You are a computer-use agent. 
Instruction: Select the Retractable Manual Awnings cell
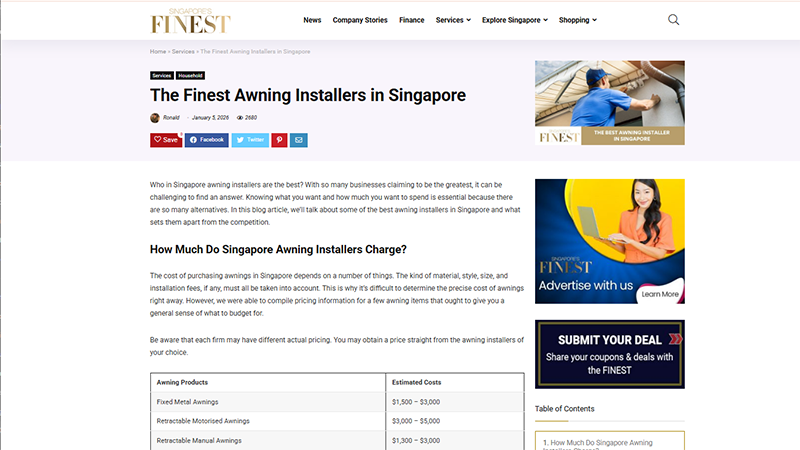[268, 440]
